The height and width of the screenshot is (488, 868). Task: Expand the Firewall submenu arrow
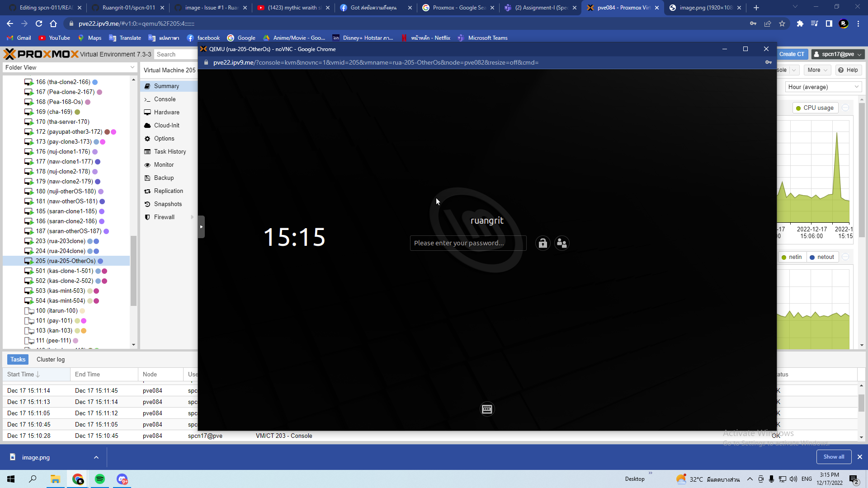(193, 217)
